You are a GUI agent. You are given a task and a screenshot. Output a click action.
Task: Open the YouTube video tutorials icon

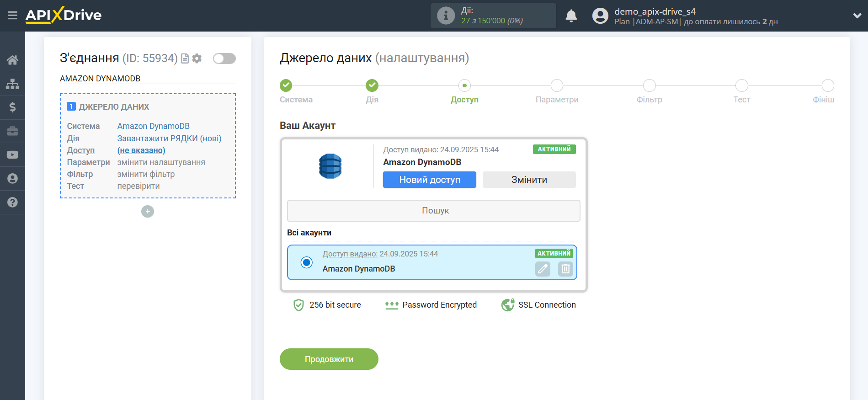[12, 155]
